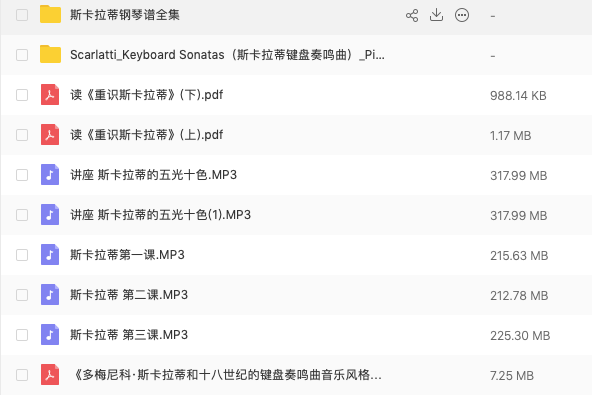Select checkbox for 斯卡拉蒂第一课.MP3
Viewport: 592px width, 395px height.
tap(22, 255)
